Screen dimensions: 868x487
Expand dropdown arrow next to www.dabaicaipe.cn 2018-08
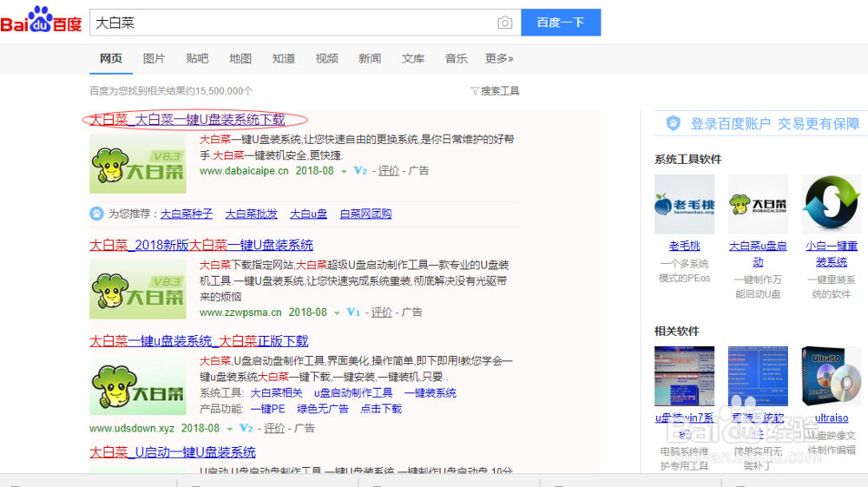point(344,172)
